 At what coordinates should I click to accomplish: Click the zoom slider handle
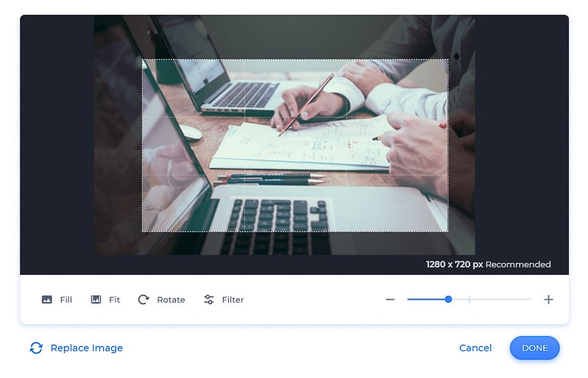pyautogui.click(x=448, y=299)
